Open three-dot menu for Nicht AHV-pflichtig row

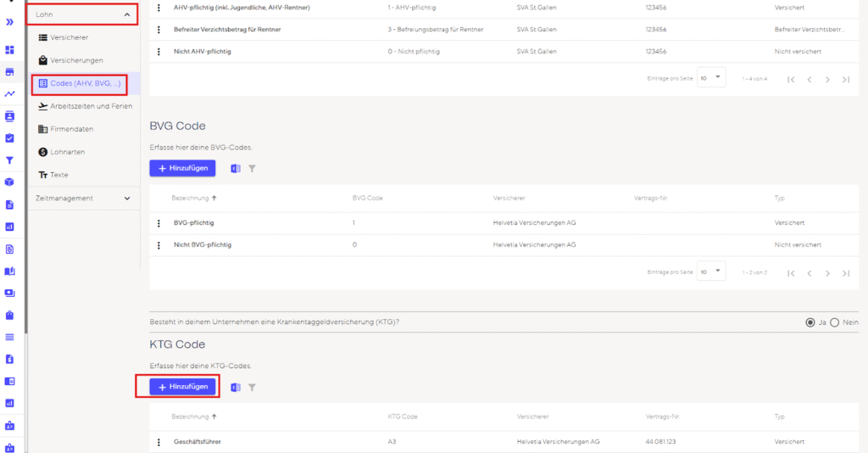coord(159,52)
